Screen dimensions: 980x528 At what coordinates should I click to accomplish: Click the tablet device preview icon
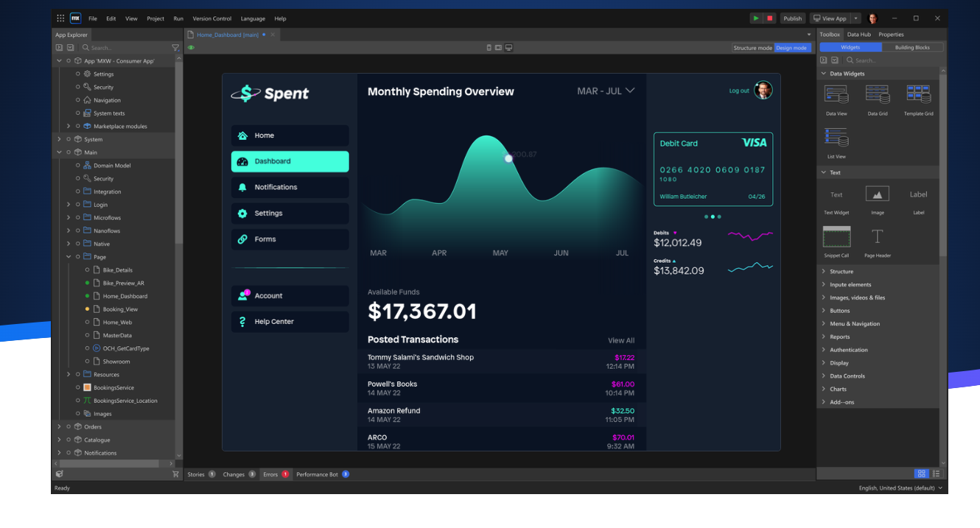(x=498, y=48)
